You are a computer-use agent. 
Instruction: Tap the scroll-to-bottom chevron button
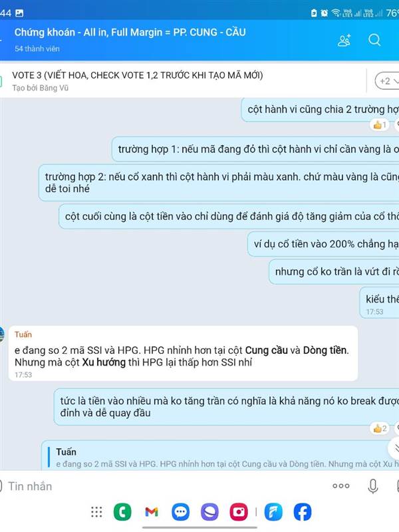tap(394, 448)
